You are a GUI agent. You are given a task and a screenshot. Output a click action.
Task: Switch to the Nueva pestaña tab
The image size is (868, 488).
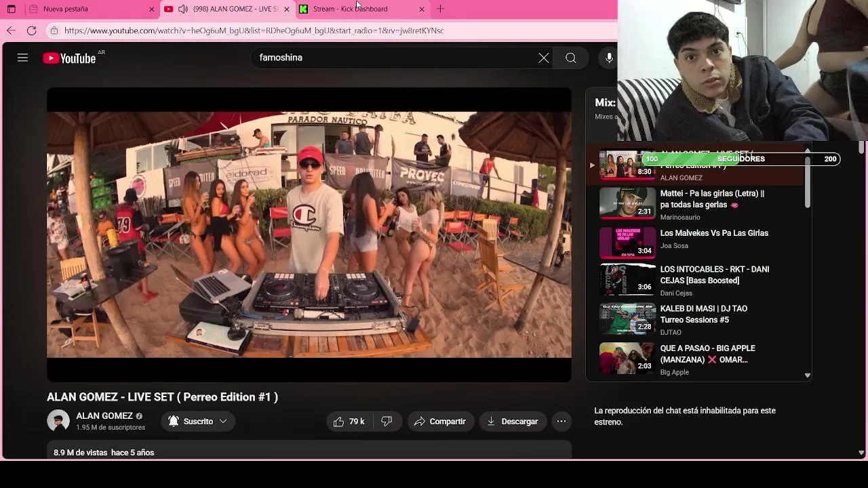92,9
